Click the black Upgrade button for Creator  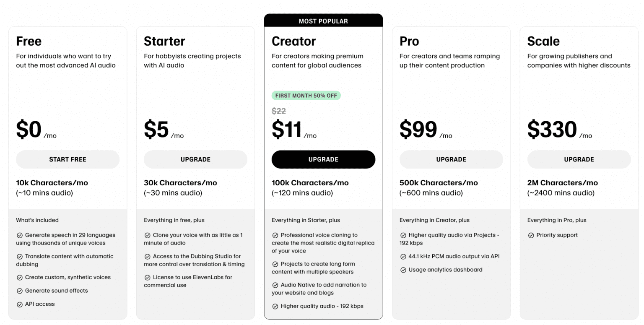point(323,159)
